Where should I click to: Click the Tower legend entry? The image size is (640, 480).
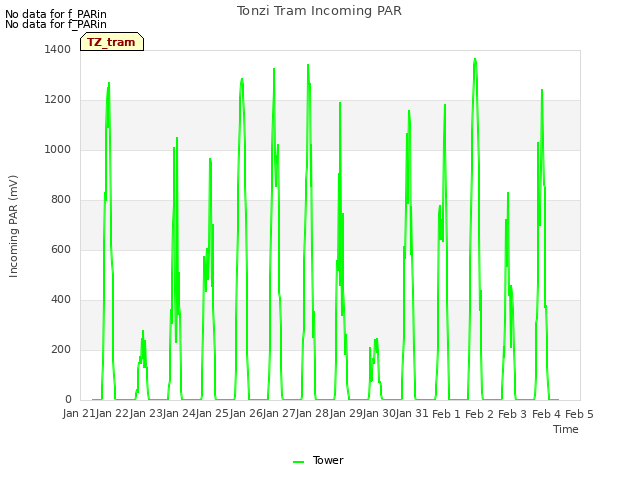pos(318,460)
